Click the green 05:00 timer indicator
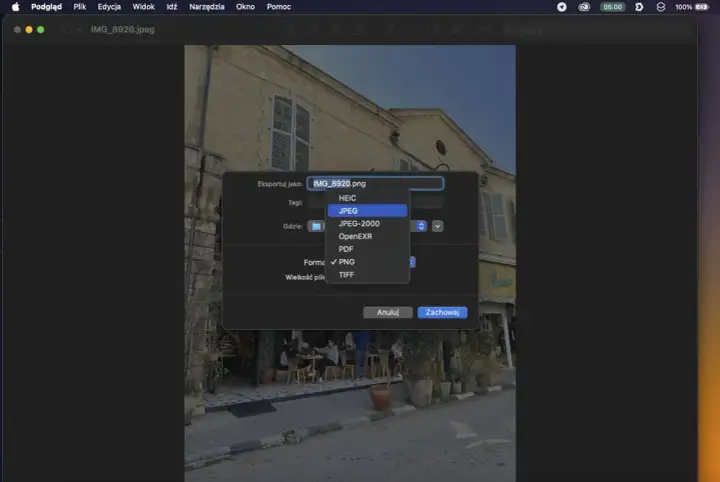The width and height of the screenshot is (720, 482). (613, 7)
